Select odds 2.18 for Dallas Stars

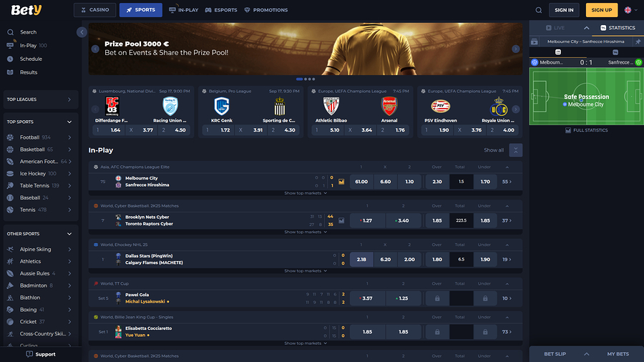[x=361, y=260]
